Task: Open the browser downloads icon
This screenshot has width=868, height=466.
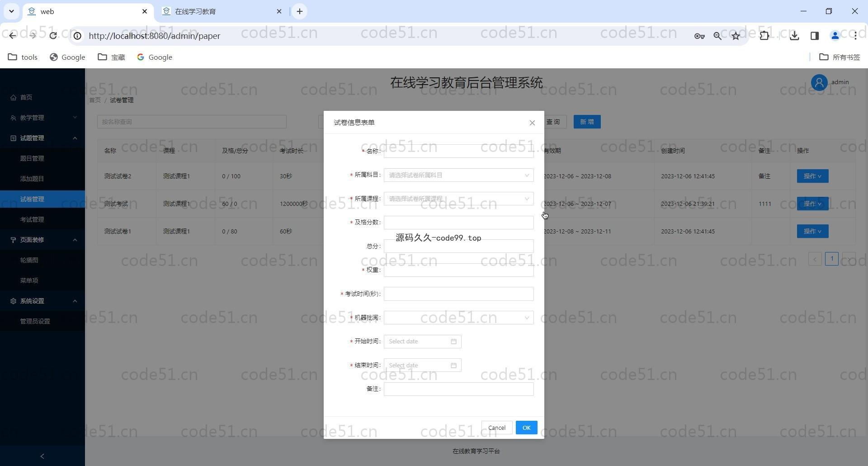Action: [x=794, y=36]
